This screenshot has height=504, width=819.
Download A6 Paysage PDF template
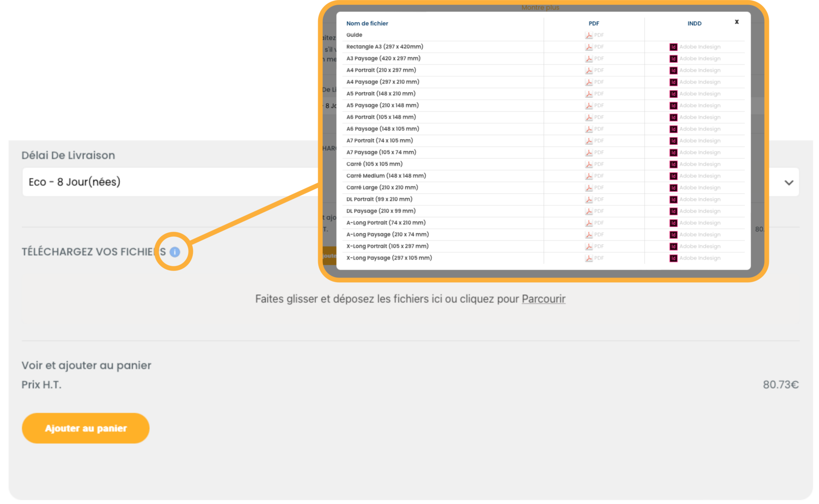tap(594, 129)
